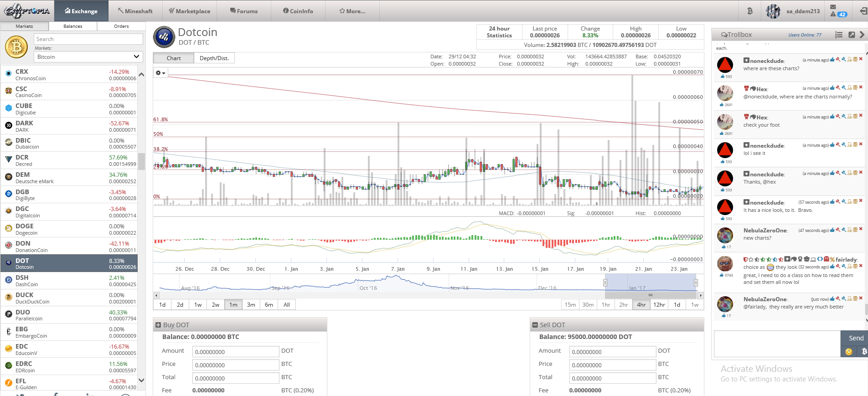The height and width of the screenshot is (396, 868).
Task: Open the sa_ddam213 profile avatar
Action: coord(773,11)
